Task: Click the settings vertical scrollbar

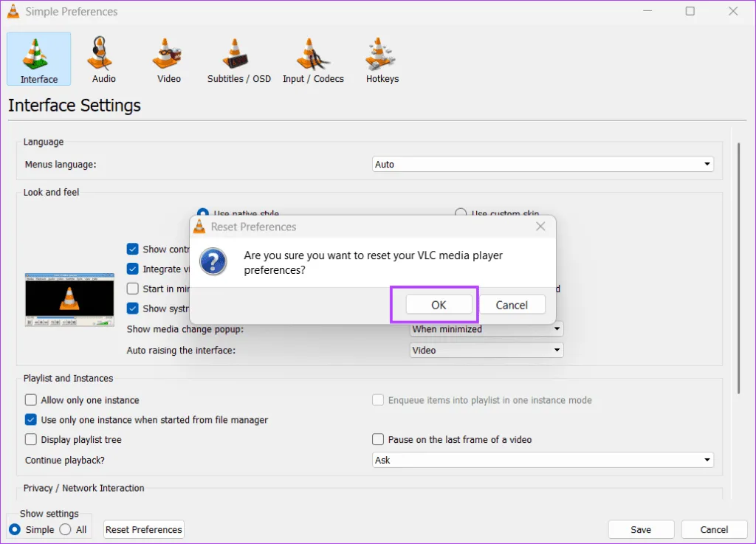Action: pyautogui.click(x=739, y=266)
